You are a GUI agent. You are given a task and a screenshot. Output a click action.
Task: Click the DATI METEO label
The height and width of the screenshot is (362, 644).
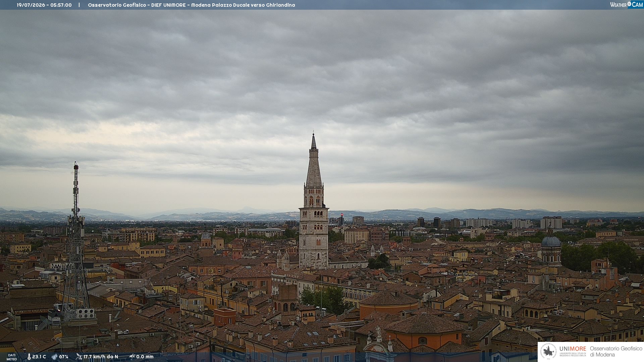click(x=12, y=357)
